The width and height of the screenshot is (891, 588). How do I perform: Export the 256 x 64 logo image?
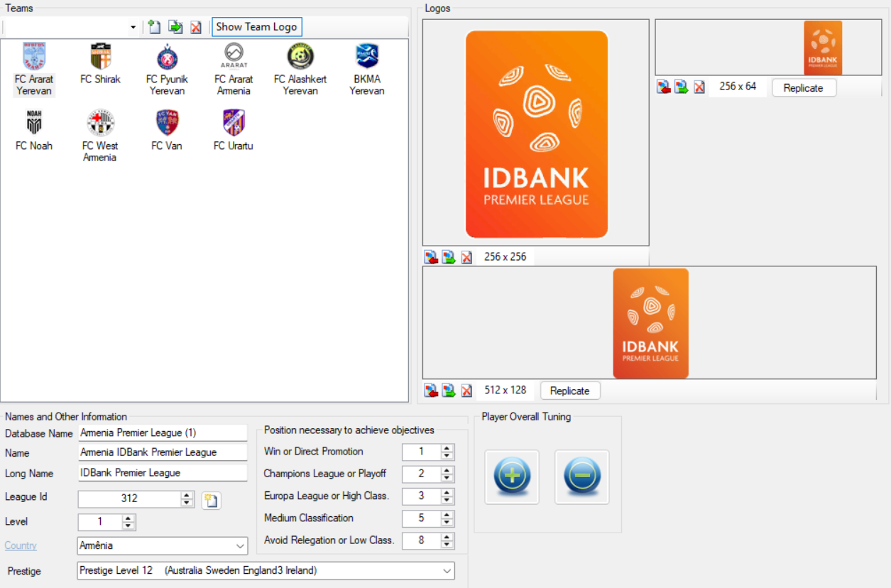pyautogui.click(x=682, y=87)
